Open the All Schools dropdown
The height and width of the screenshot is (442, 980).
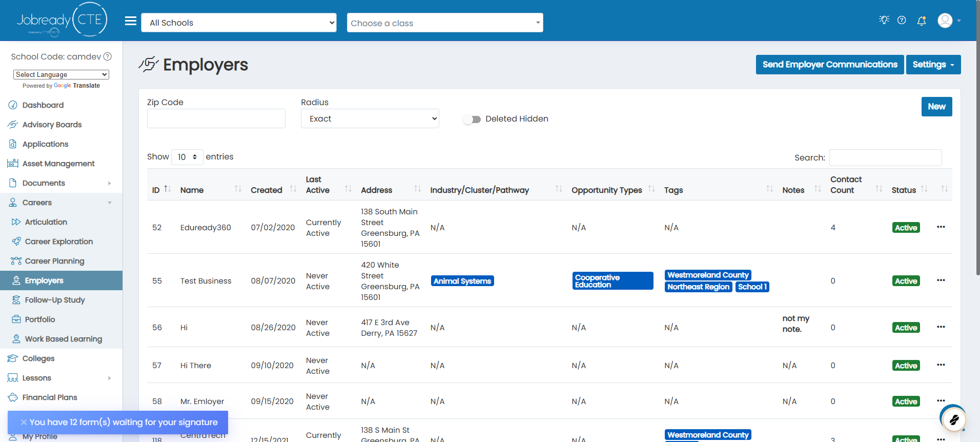[239, 23]
